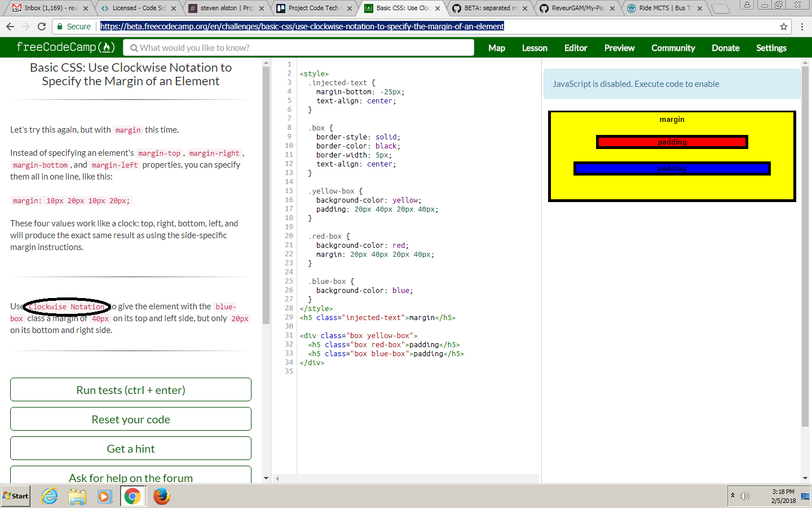Click instructions panel scrollbar down arrow

(x=266, y=478)
